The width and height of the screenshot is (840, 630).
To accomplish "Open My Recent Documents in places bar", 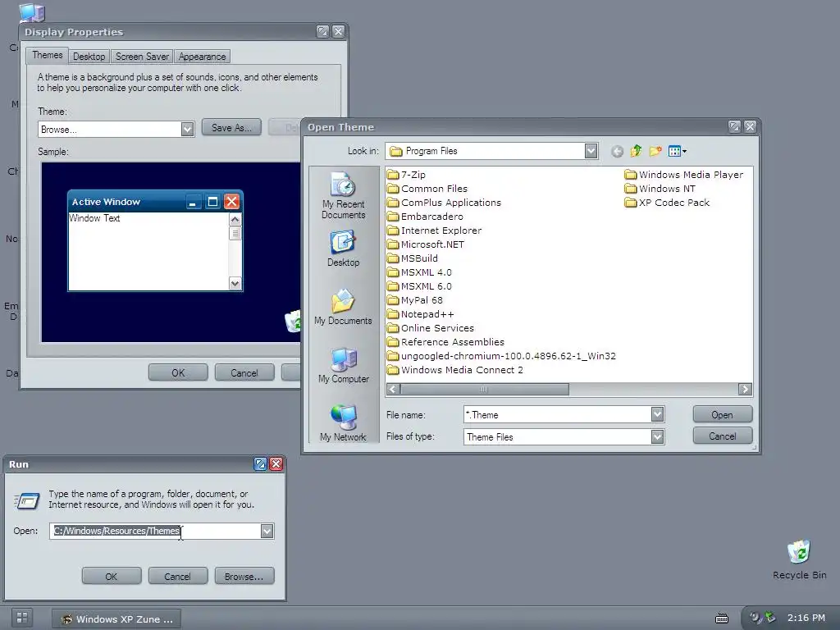I will pos(344,195).
